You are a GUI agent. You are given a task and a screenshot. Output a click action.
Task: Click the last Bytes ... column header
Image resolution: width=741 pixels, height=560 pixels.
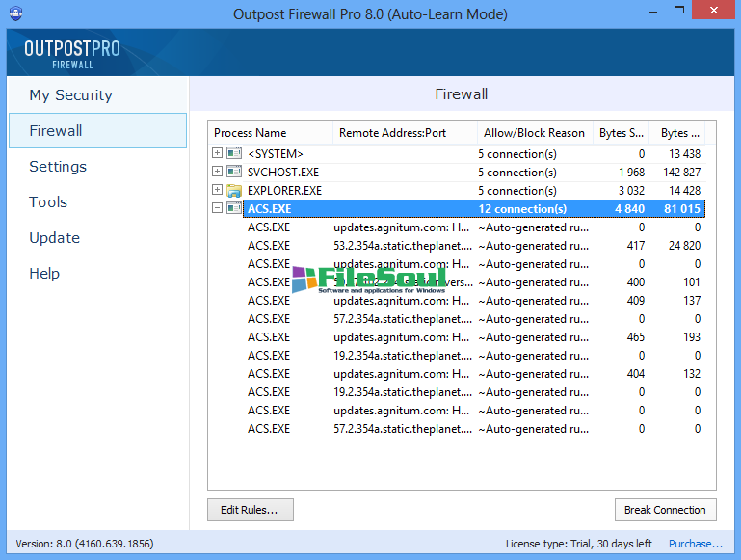point(677,133)
